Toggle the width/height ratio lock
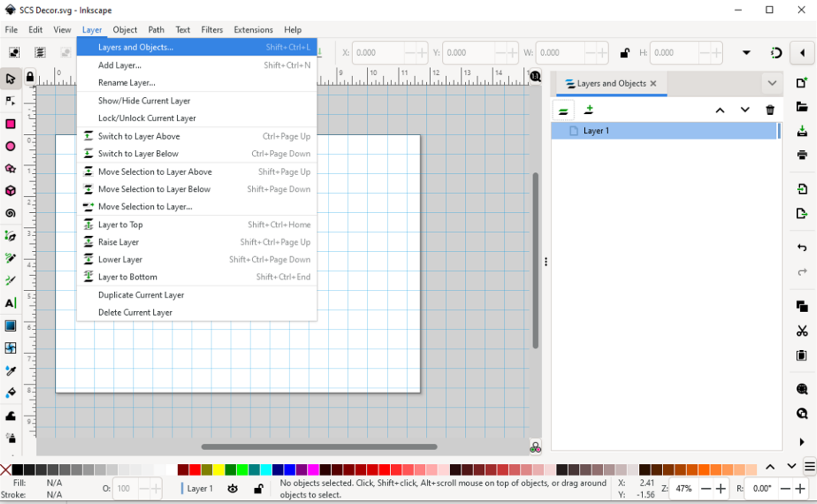The height and width of the screenshot is (504, 817). [x=626, y=53]
